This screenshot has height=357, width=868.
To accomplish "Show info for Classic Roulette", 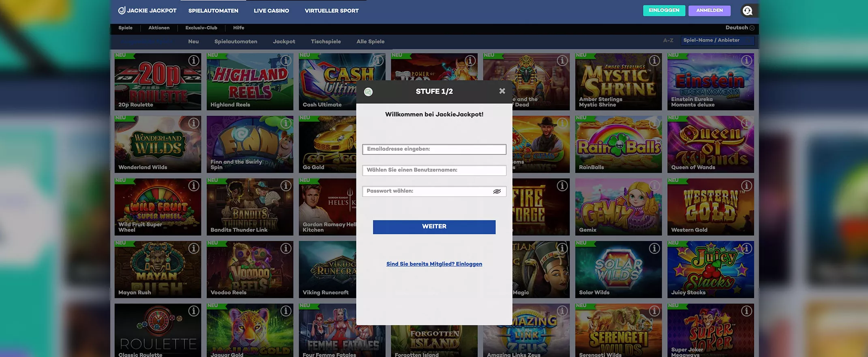I will tap(194, 311).
